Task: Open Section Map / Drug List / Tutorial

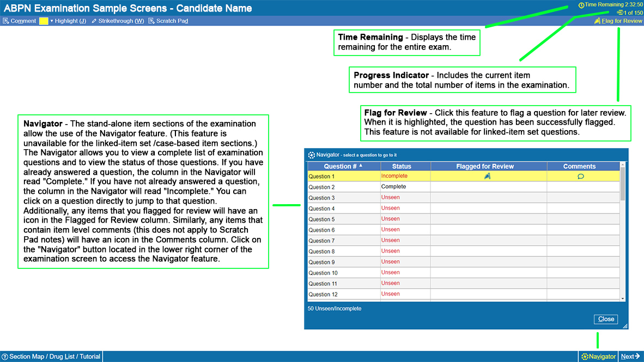Action: [51, 357]
